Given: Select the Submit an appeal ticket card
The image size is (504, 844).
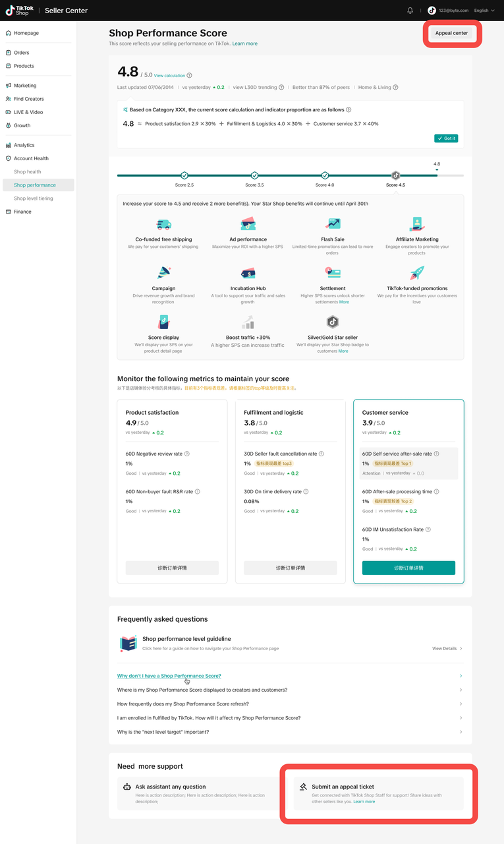Looking at the screenshot, I should point(378,793).
